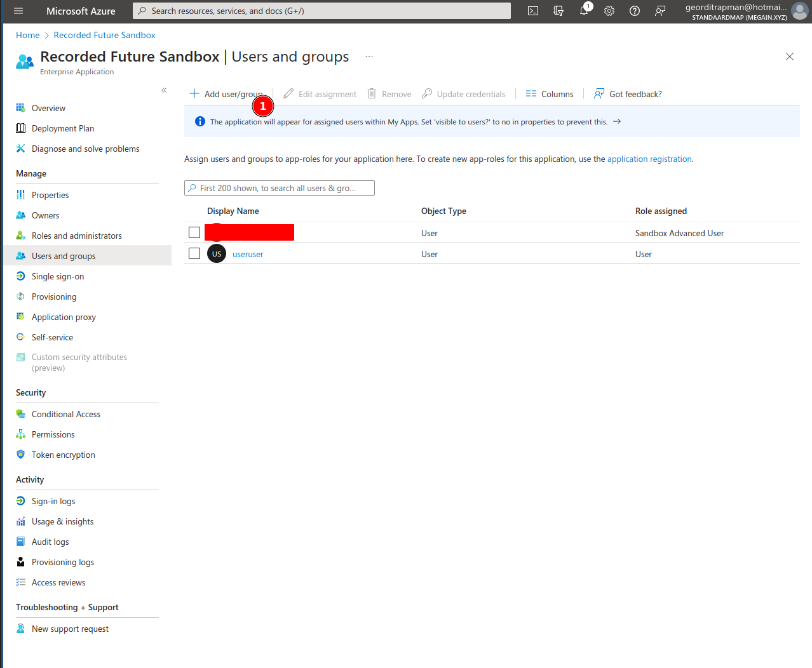Viewport: 812px width, 668px height.
Task: Open the portal hamburger menu
Action: [18, 11]
